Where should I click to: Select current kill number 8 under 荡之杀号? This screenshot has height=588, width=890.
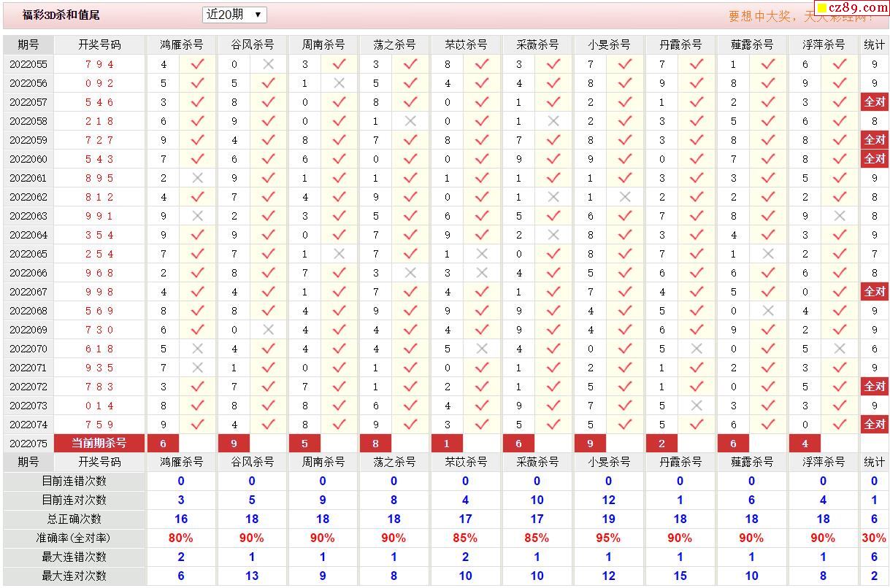point(375,444)
